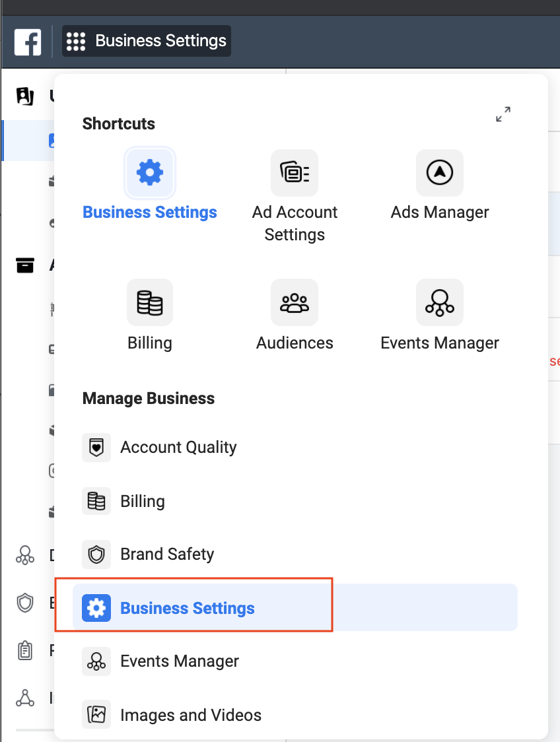Open Business Settings shortcut gear icon
Viewport: 560px width, 742px height.
[150, 173]
